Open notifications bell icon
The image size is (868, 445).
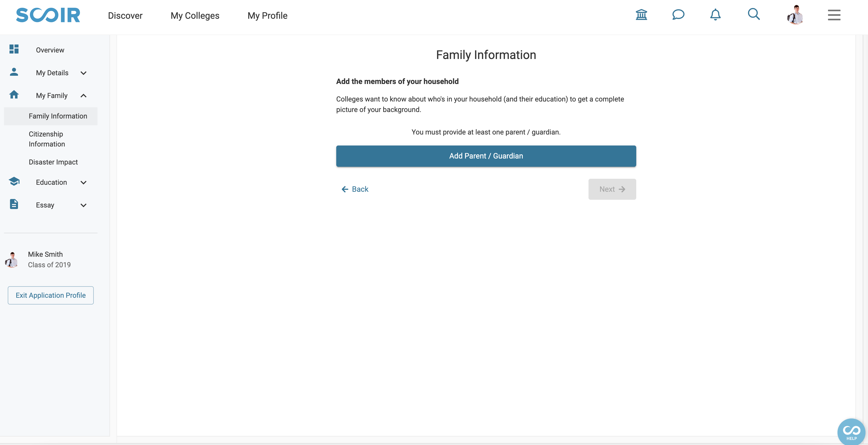(x=715, y=14)
